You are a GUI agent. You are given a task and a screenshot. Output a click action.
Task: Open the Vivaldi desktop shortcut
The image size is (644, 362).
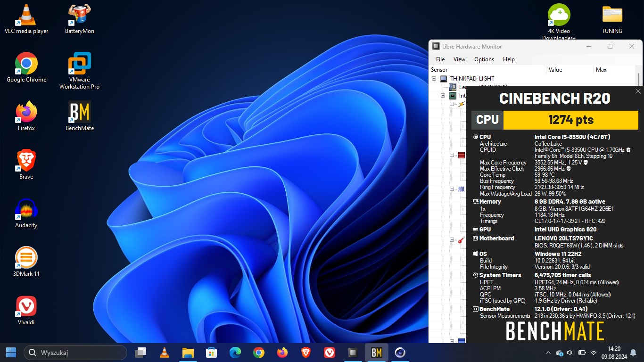[x=26, y=310]
